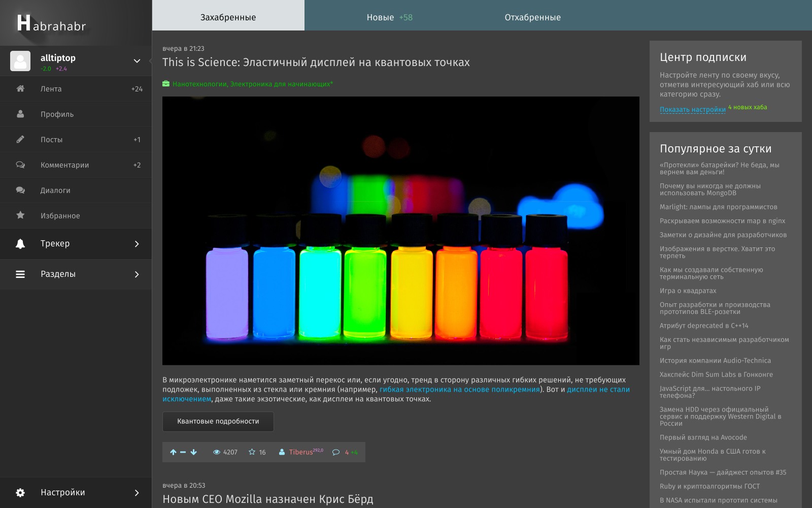Open popular post Раскрываем возможности map в nginx
812x508 pixels.
[x=723, y=221]
